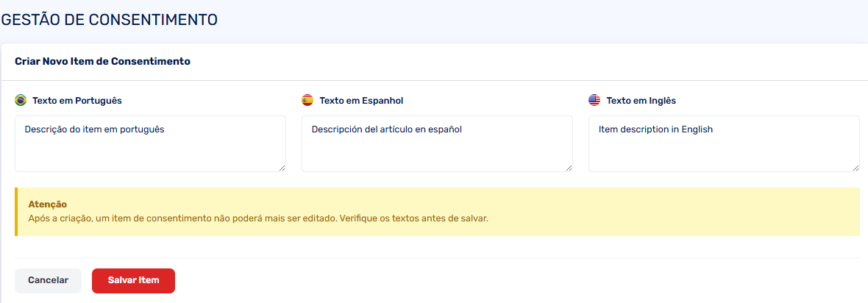Click the "Texto em Espanhol" label

click(361, 100)
